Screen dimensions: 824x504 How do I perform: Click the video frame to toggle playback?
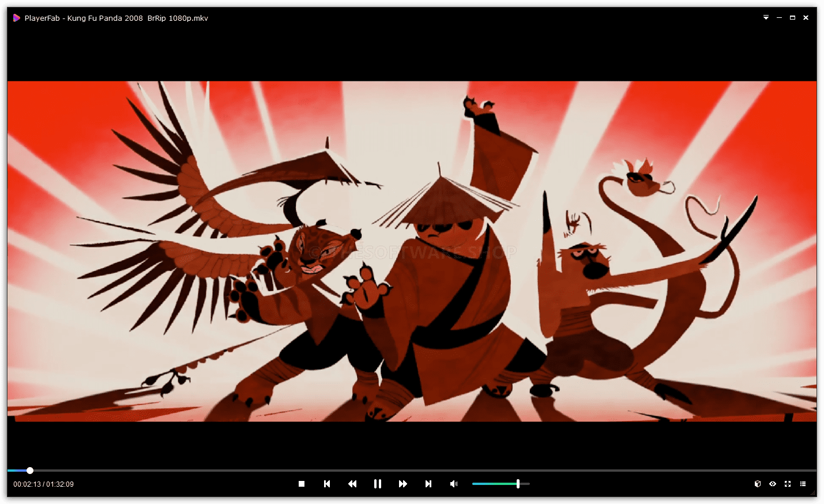tap(412, 251)
